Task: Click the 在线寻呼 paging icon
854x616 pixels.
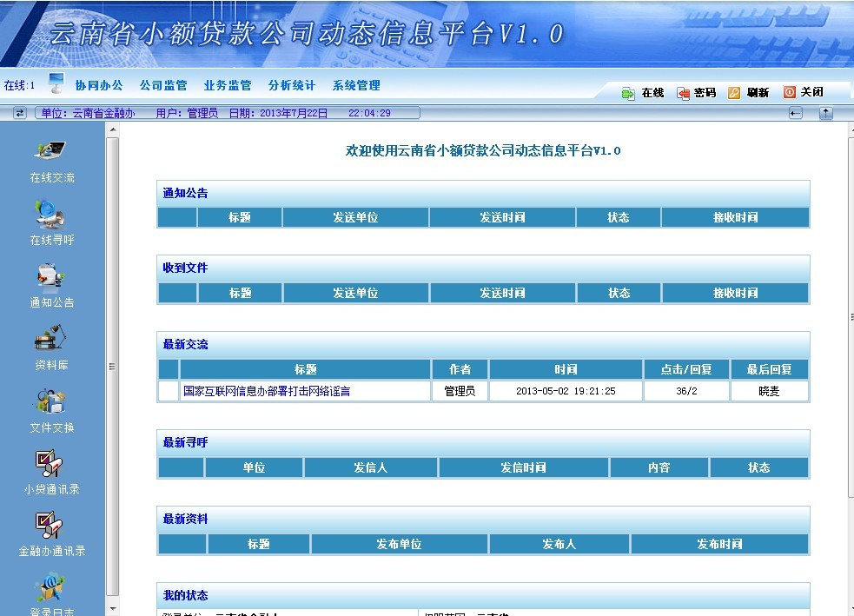Action: [x=51, y=214]
